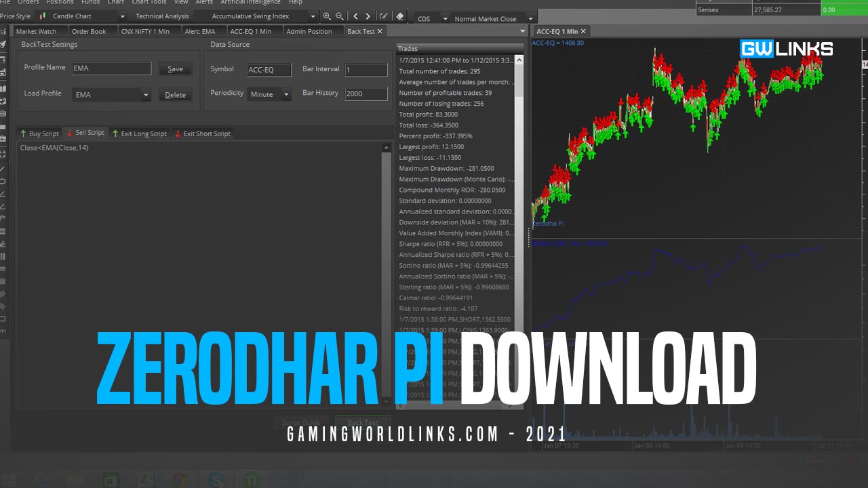Screen dimensions: 868x488
Task: Expand the Load Profile EMA dropdown
Action: pos(145,95)
